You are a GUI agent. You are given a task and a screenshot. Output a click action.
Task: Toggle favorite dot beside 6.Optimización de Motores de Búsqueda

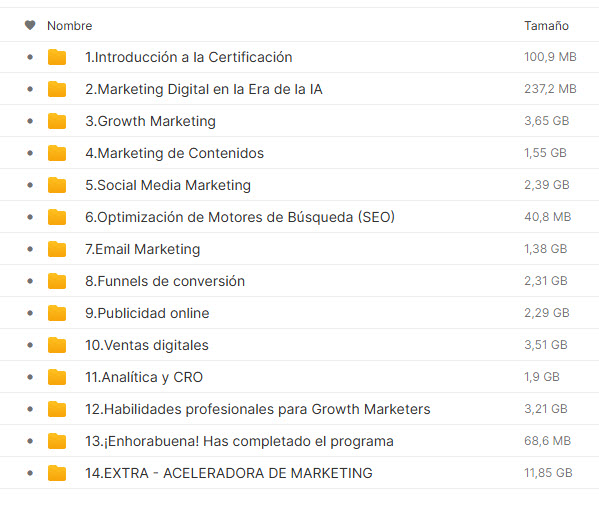[x=30, y=217]
